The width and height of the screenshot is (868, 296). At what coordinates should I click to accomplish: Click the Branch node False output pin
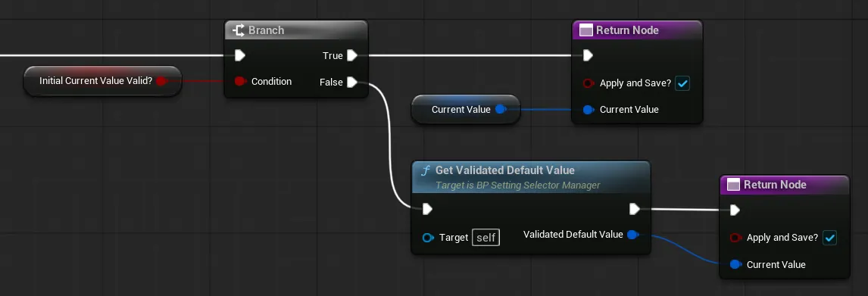pyautogui.click(x=352, y=83)
